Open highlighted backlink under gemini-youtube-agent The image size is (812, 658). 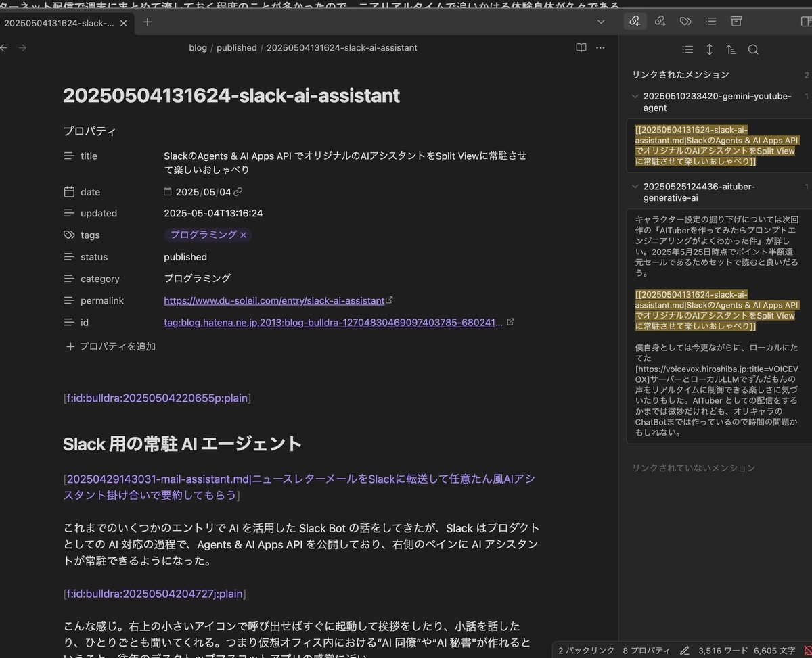click(x=716, y=146)
